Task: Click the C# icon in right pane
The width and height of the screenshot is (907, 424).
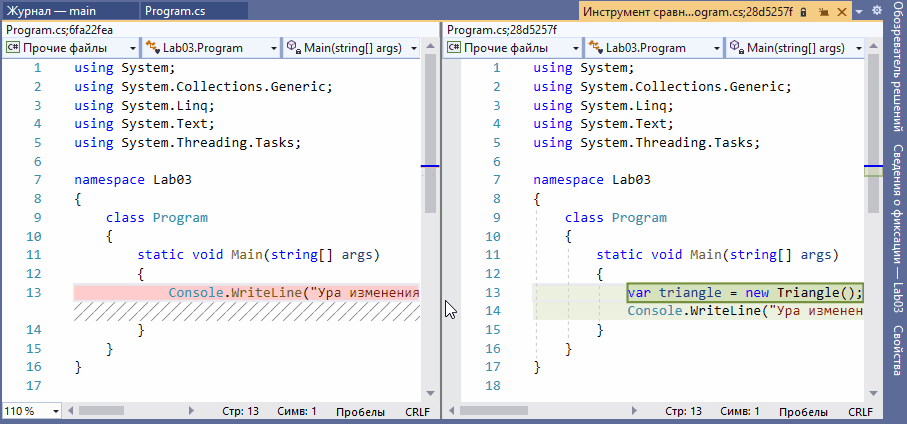Action: [x=455, y=48]
